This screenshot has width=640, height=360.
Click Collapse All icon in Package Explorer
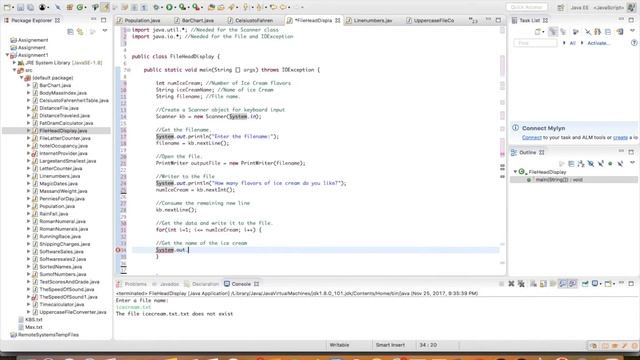[x=70, y=31]
